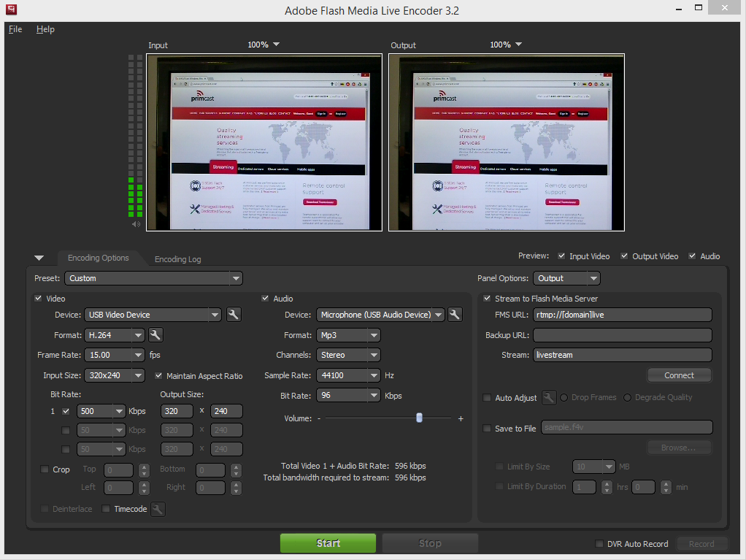This screenshot has width=746, height=560.
Task: Toggle Input Video preview checkbox
Action: point(561,256)
